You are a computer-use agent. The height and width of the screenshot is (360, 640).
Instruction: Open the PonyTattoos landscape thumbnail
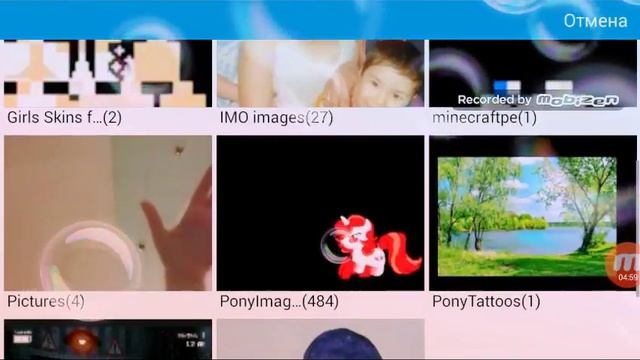point(533,213)
